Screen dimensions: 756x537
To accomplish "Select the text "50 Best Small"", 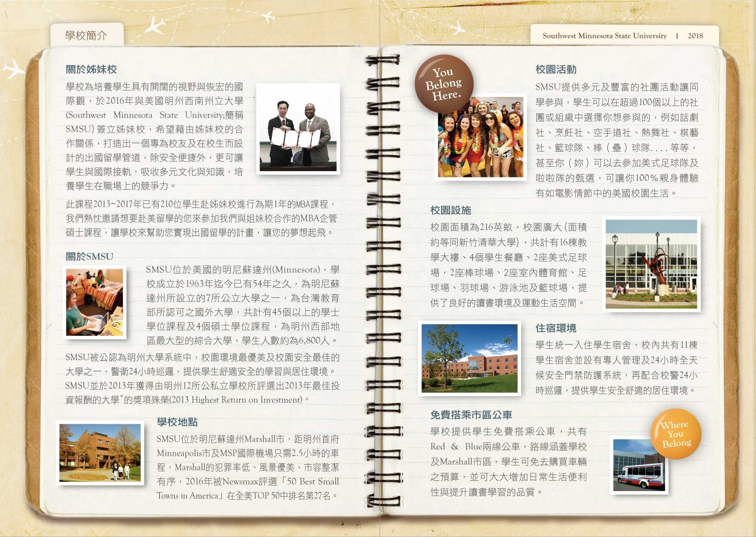I will (313, 481).
